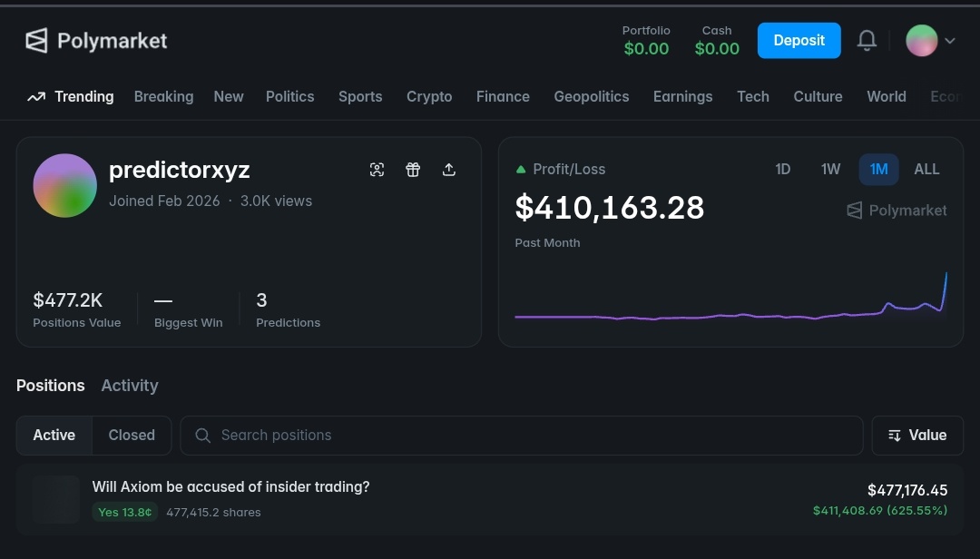980x559 pixels.
Task: Open the notifications bell
Action: (867, 41)
